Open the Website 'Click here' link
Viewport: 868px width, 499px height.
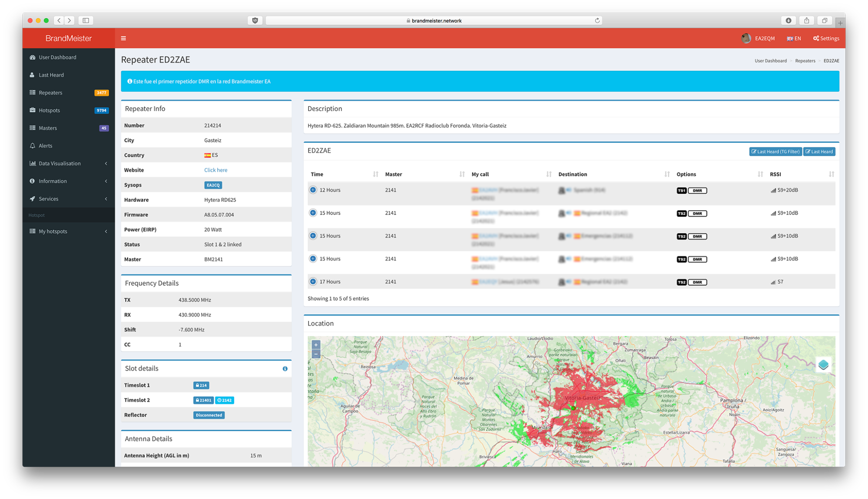click(216, 170)
